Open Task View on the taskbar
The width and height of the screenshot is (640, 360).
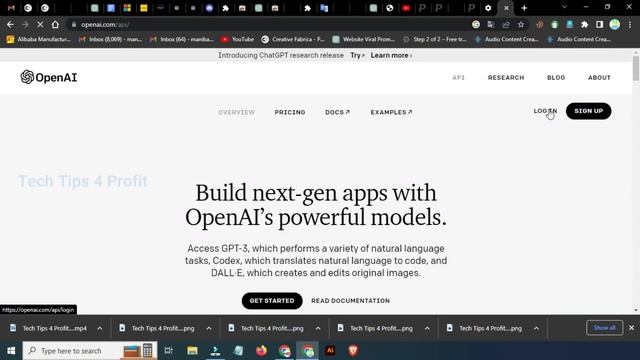tap(168, 351)
